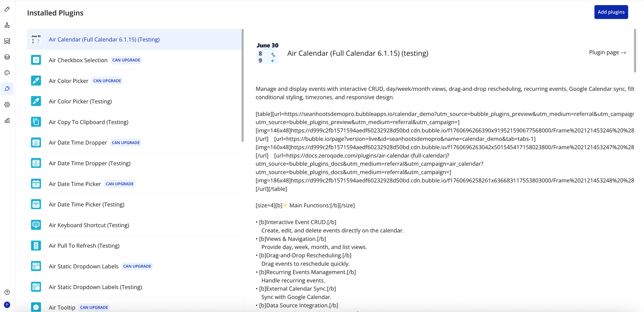This screenshot has height=312, width=644.
Task: Click CAN UPGRADE next to Air Color Picker
Action: (x=107, y=81)
